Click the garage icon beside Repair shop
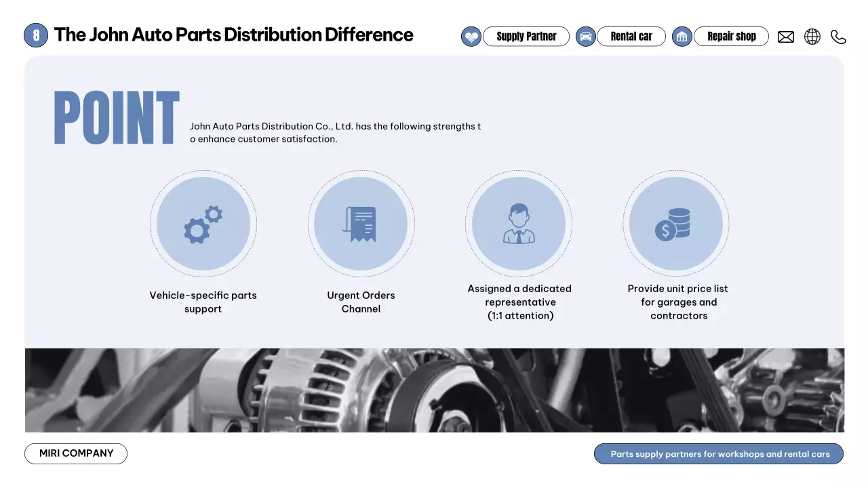 (682, 37)
